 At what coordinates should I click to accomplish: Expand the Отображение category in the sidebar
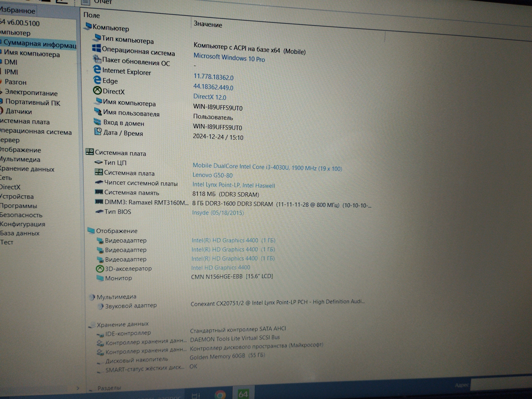(x=20, y=150)
